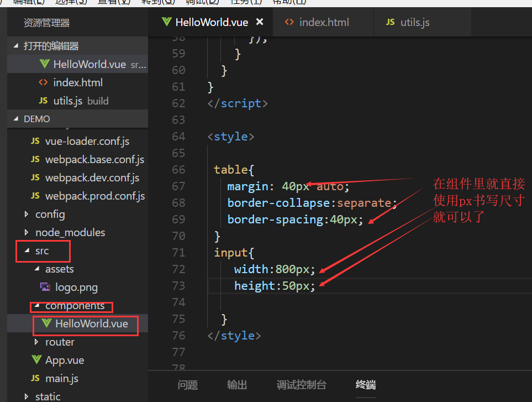Viewport: 532px width, 402px height.
Task: Click Vue icon beside HelloWorld.vue in open editors
Action: pos(44,64)
